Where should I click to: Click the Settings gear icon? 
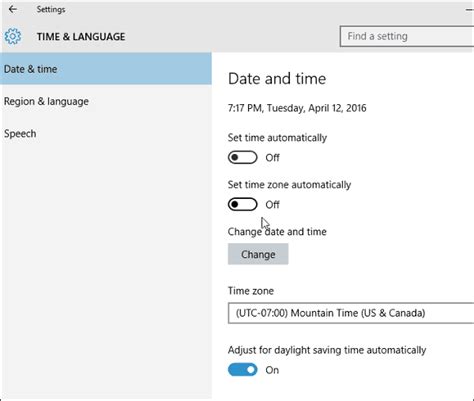(13, 36)
